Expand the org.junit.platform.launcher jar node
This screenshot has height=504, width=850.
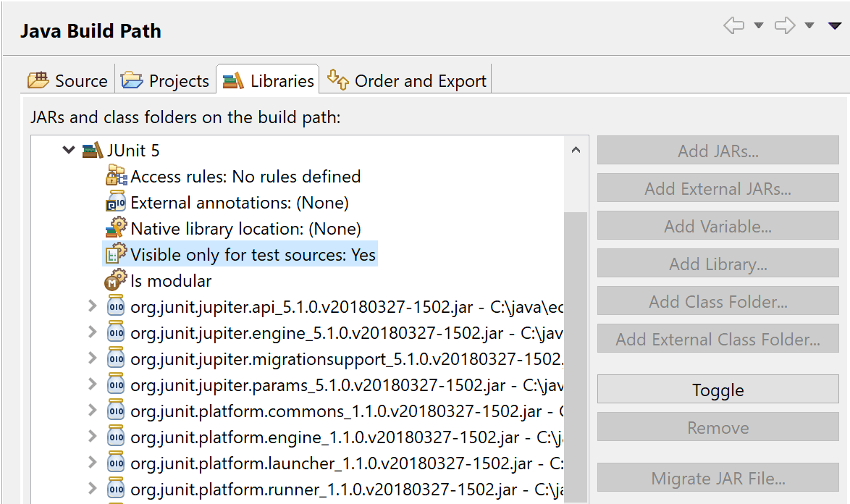[93, 462]
